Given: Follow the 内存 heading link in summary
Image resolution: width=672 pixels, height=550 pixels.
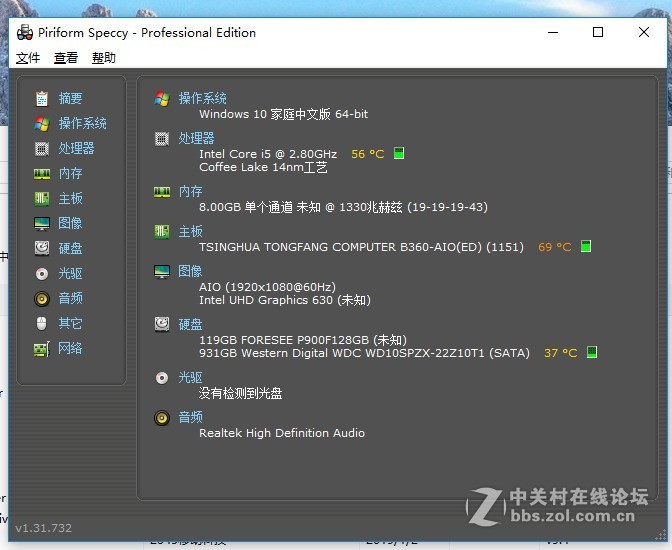Looking at the screenshot, I should [190, 191].
